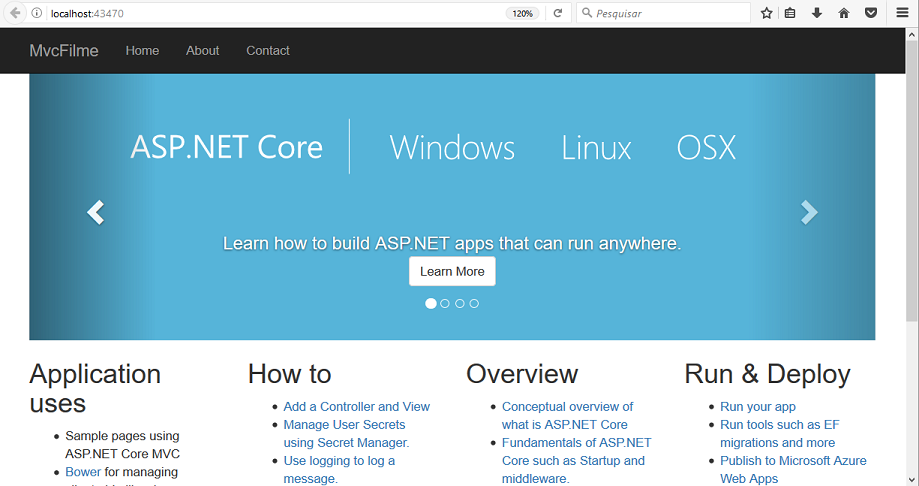Viewport: 919px width, 486px height.
Task: Open Run your app link
Action: [758, 406]
